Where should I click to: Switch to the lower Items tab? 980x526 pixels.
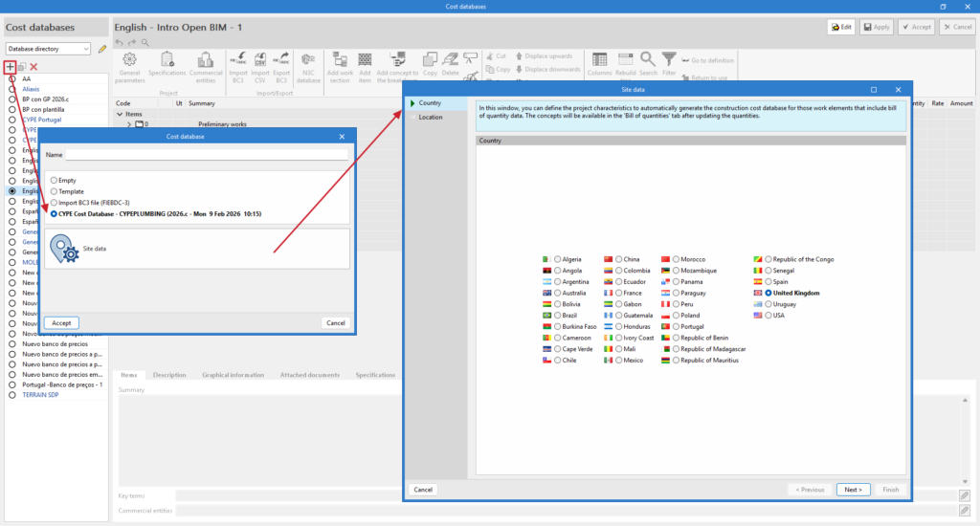tap(129, 375)
